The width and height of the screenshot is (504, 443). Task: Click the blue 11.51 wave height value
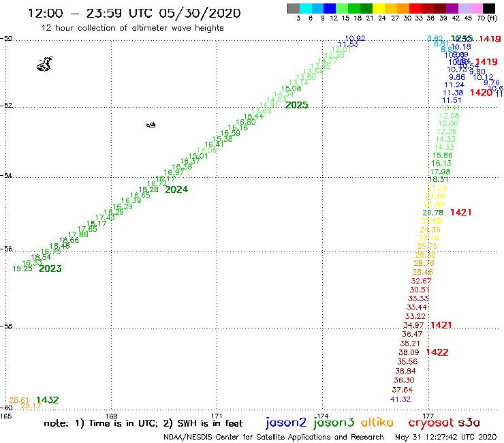(x=452, y=100)
